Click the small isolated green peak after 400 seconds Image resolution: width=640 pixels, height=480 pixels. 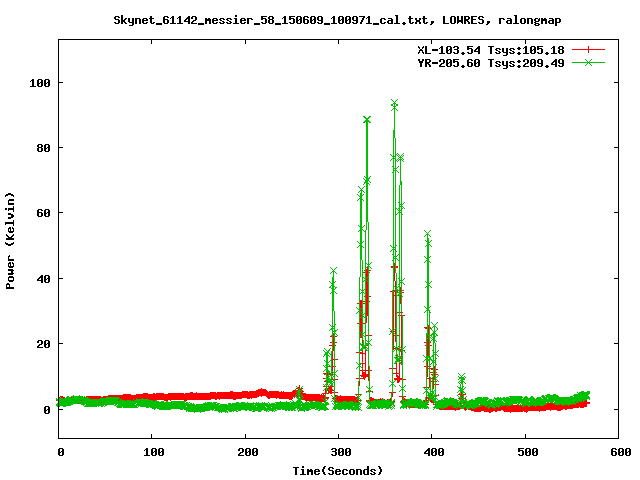click(461, 379)
